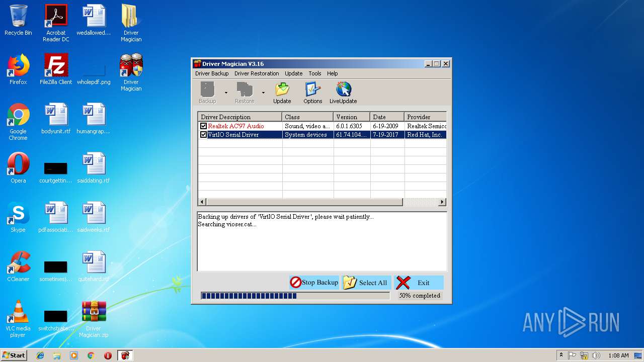Sort by Date column header
644x362 pixels.
pos(387,117)
